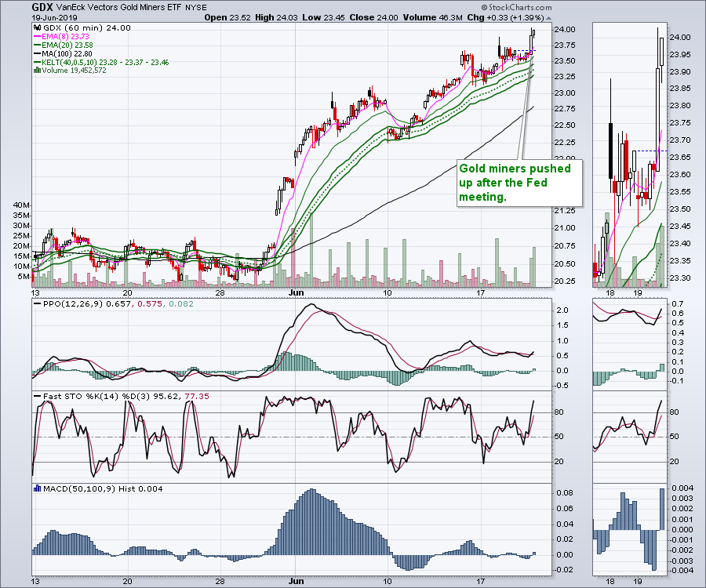Click the stochastic %D value 77.35
Image resolution: width=706 pixels, height=588 pixels.
(197, 397)
